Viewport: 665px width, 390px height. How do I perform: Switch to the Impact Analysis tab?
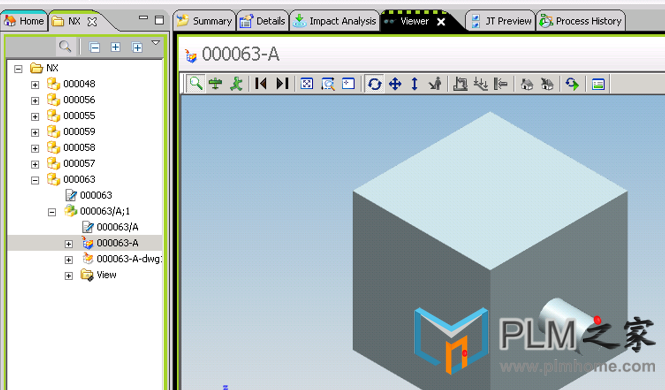(x=335, y=21)
